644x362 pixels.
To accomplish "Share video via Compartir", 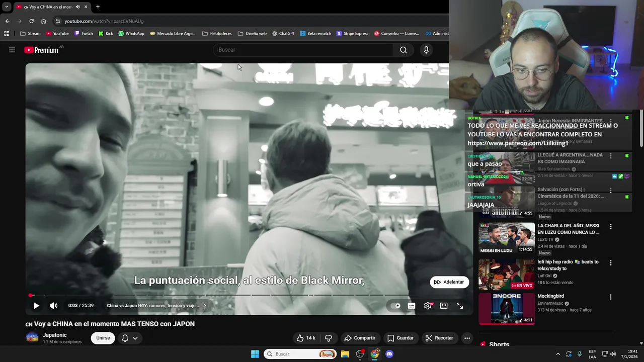I will (x=360, y=338).
